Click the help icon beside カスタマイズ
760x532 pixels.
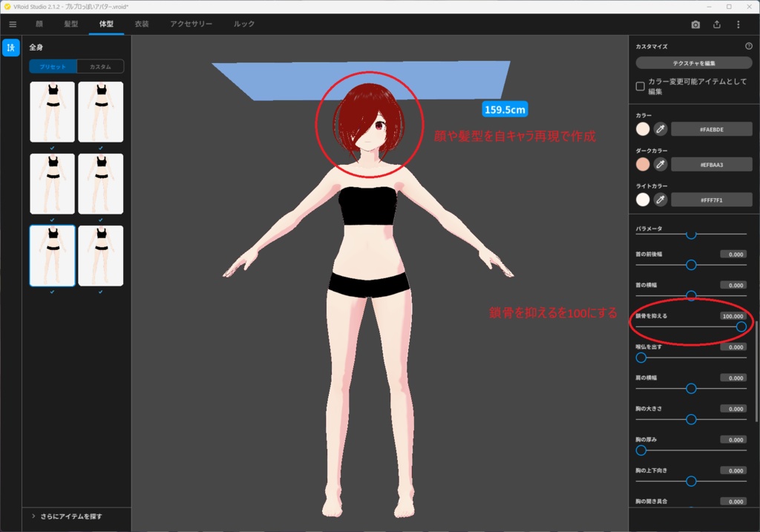[749, 46]
